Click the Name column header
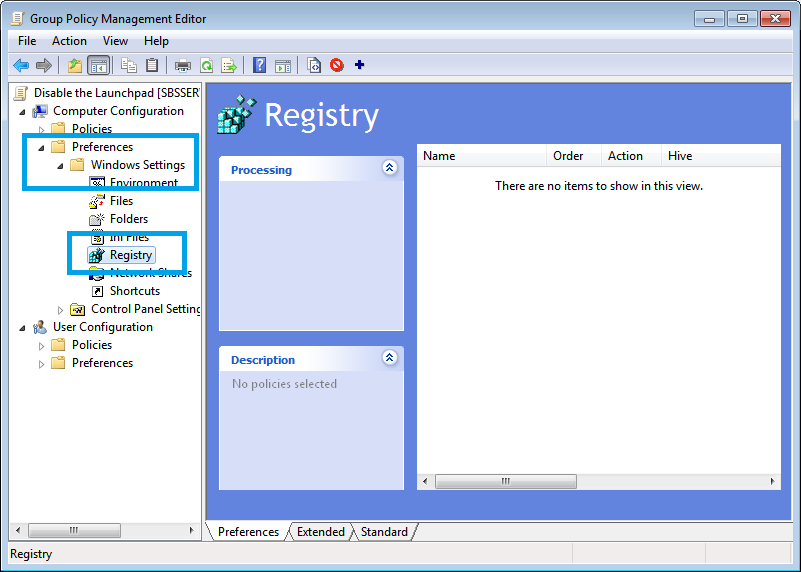This screenshot has width=801, height=572. tap(480, 156)
